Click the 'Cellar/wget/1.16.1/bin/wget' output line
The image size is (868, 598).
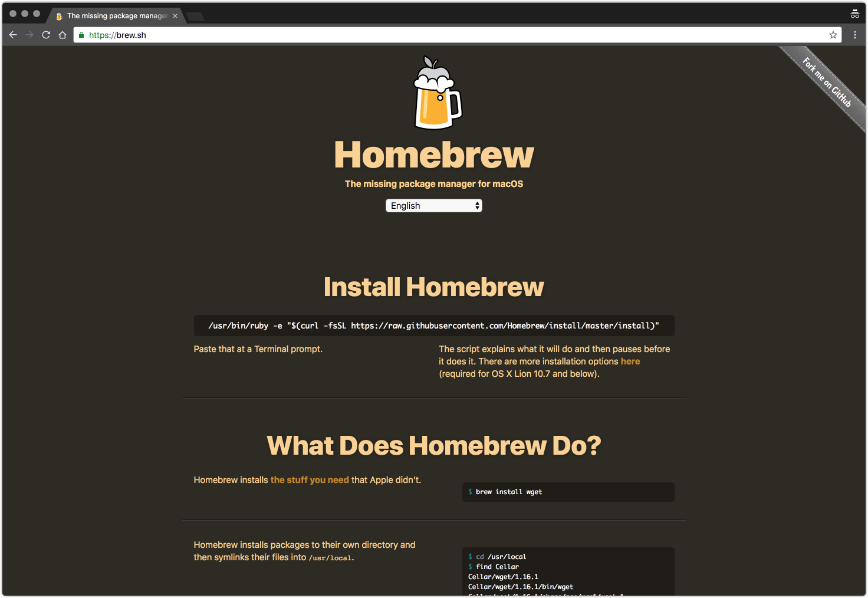[x=521, y=587]
